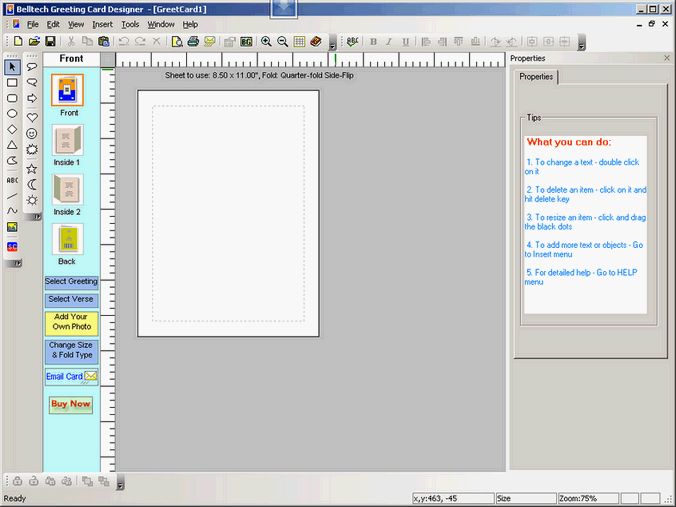Open the help book icon
This screenshot has width=676, height=507.
(x=316, y=41)
